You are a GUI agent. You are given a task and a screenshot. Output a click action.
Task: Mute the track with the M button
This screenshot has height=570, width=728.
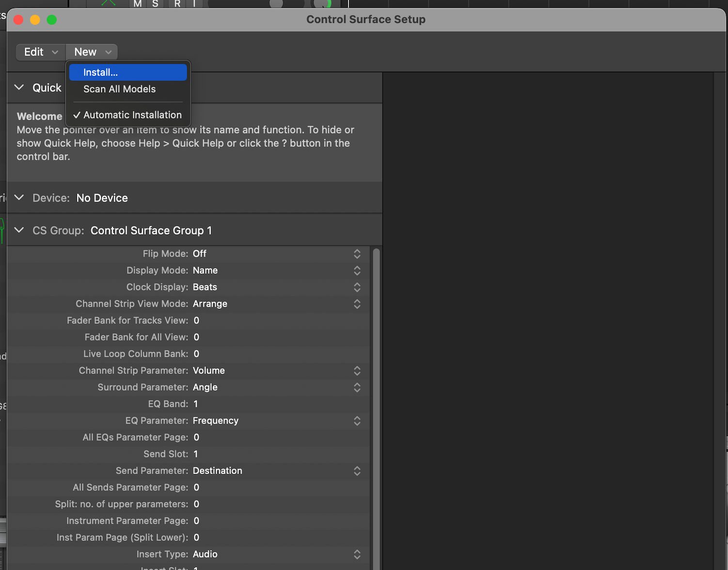[x=137, y=3]
